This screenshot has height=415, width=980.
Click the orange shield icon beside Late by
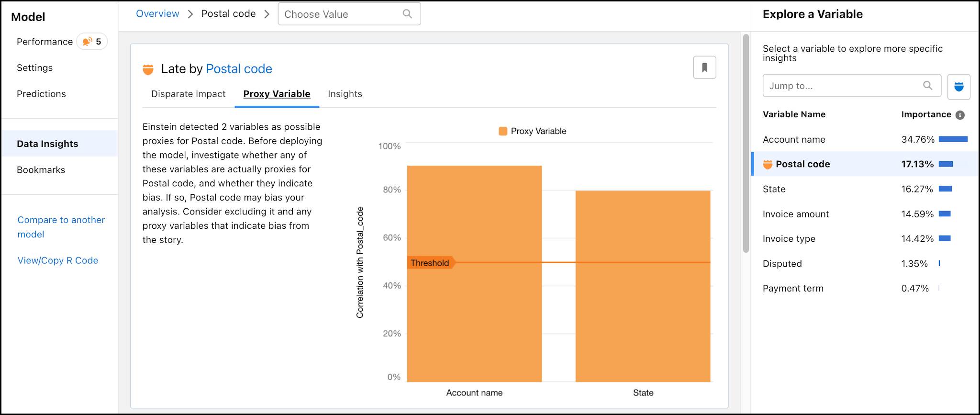pyautogui.click(x=148, y=69)
